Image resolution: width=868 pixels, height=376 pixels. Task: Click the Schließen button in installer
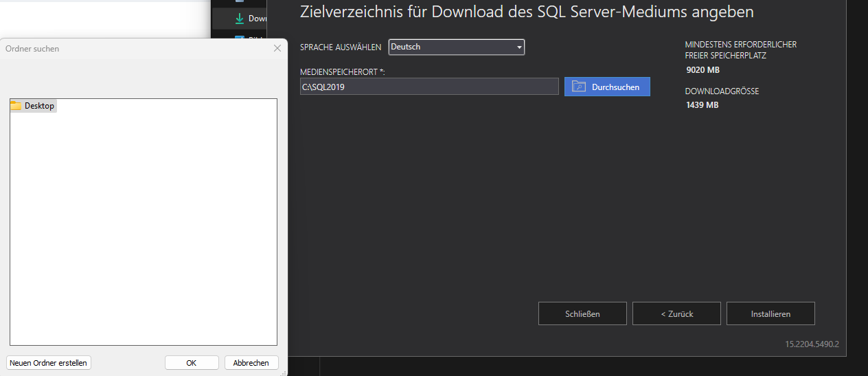pyautogui.click(x=582, y=313)
